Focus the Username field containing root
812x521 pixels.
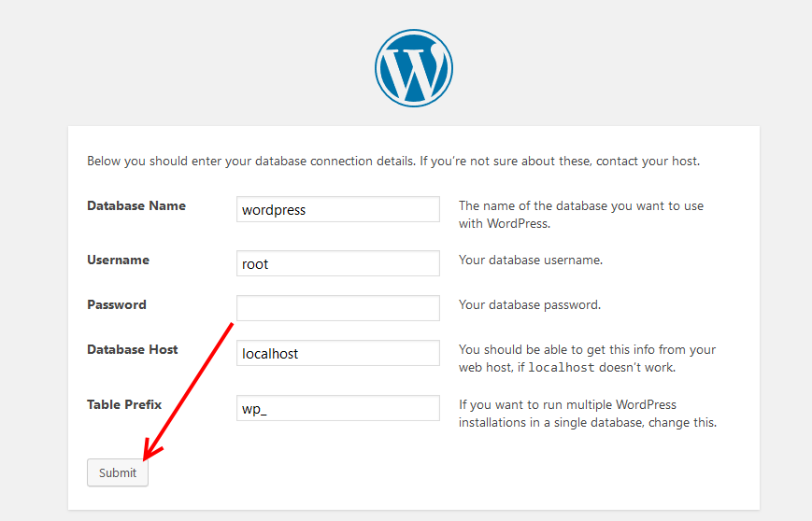[x=338, y=263]
